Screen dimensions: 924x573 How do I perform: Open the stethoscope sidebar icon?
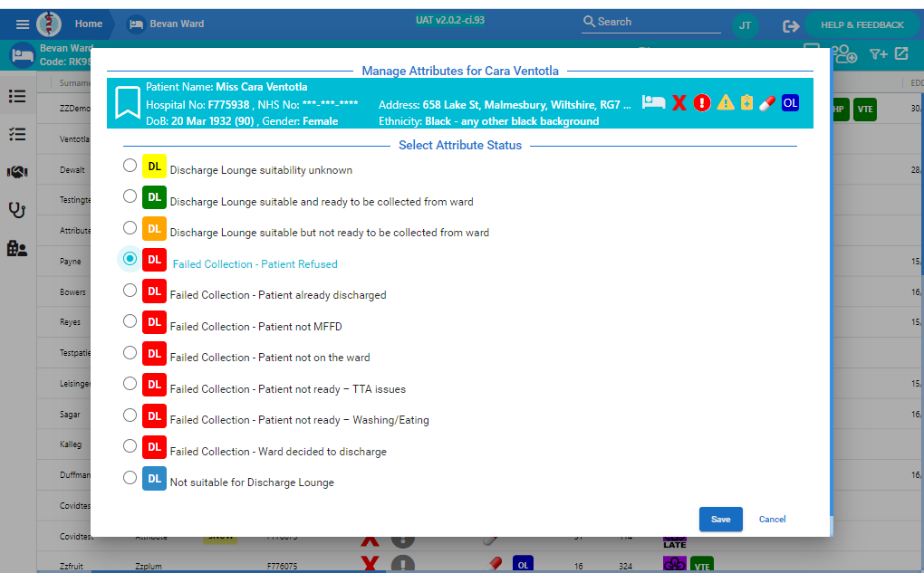pyautogui.click(x=17, y=210)
